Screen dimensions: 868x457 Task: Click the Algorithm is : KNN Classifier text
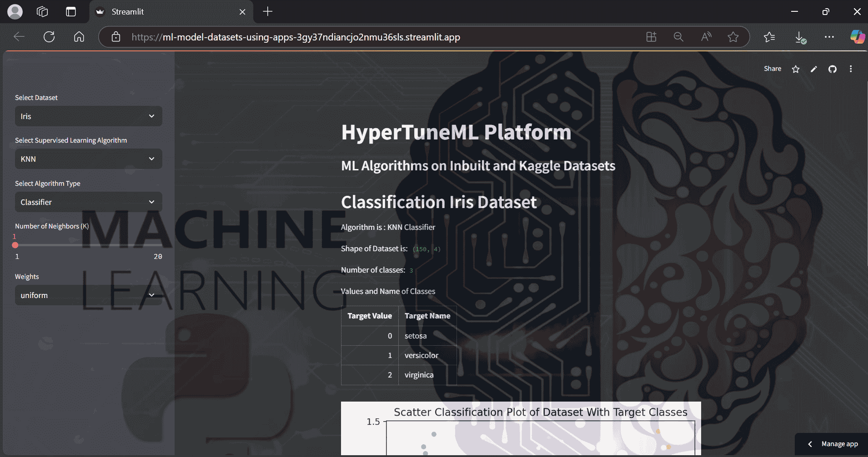coord(388,227)
